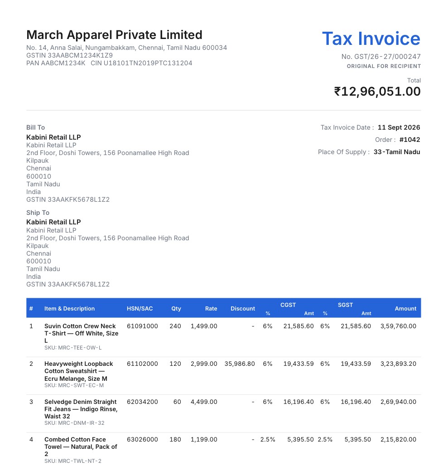Select the rate 4,499.00
This screenshot has height=476, width=448.
coord(204,402)
